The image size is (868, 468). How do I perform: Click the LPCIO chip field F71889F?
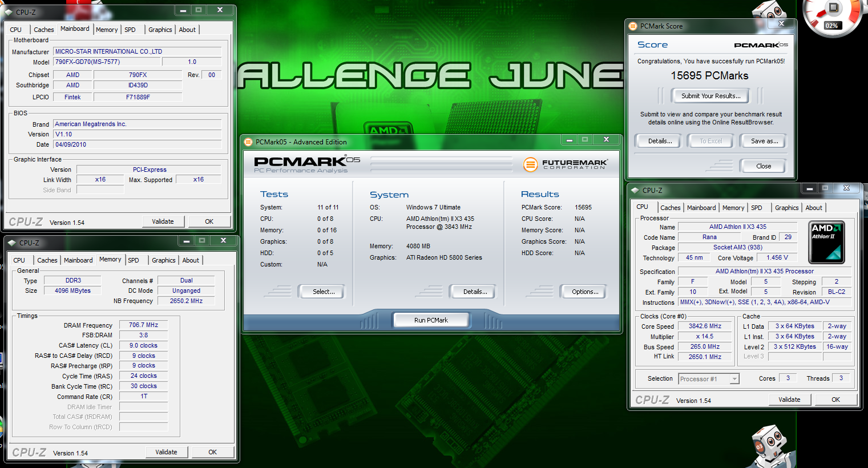(138, 97)
